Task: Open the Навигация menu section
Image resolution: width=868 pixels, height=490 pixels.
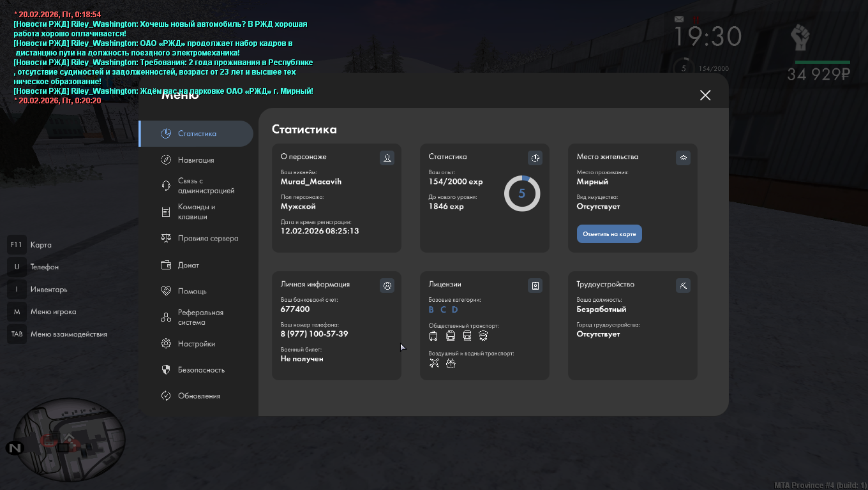Action: pyautogui.click(x=195, y=160)
